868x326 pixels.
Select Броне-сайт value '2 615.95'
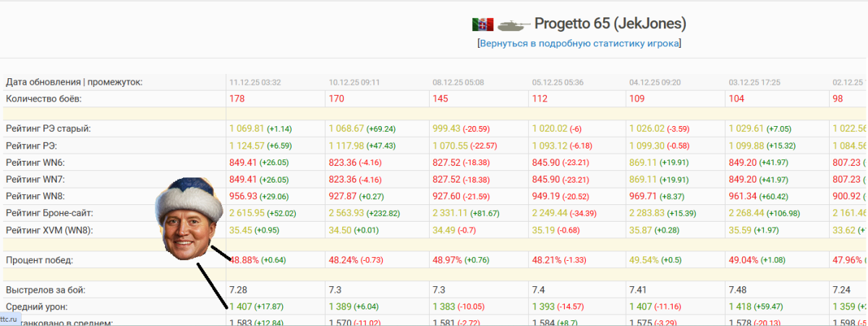pos(247,213)
